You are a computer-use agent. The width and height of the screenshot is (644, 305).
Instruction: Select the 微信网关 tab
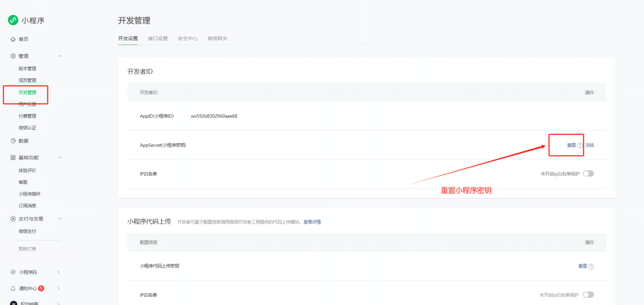coord(217,39)
